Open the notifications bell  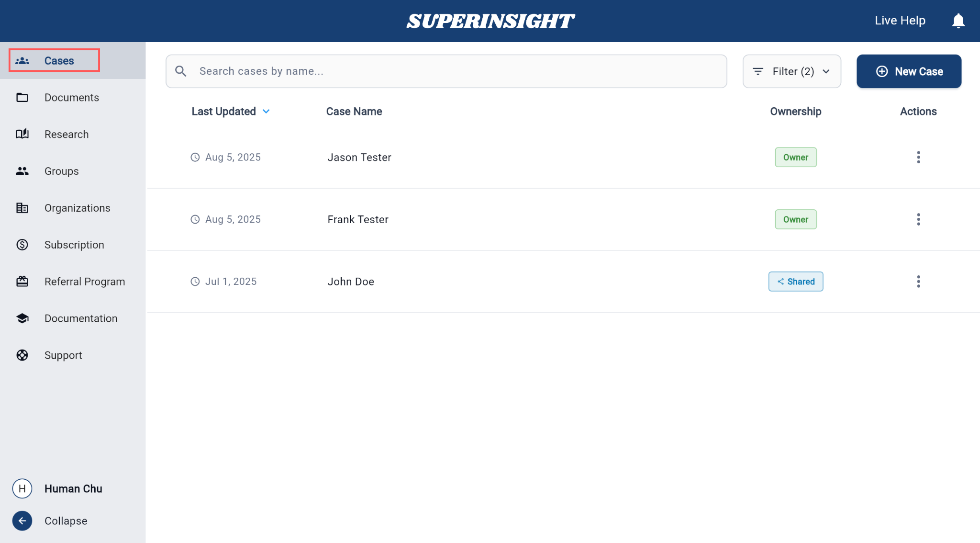[958, 21]
